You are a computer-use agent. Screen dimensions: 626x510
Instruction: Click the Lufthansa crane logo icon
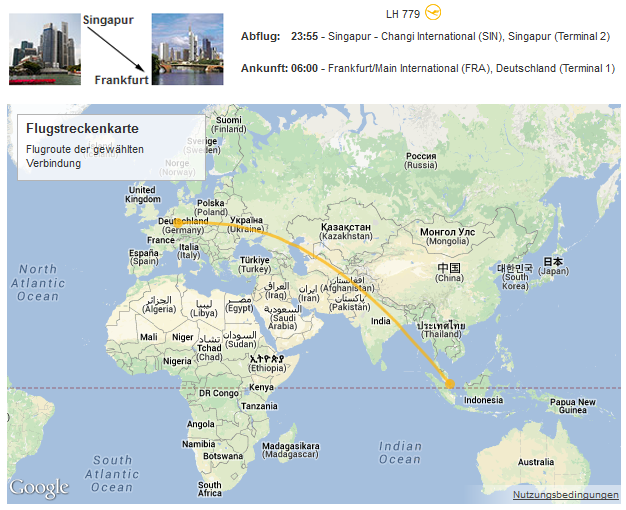[x=433, y=13]
